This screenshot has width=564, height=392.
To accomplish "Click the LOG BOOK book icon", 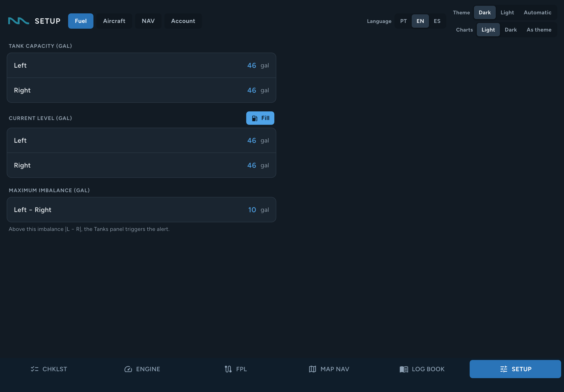I will click(x=404, y=369).
